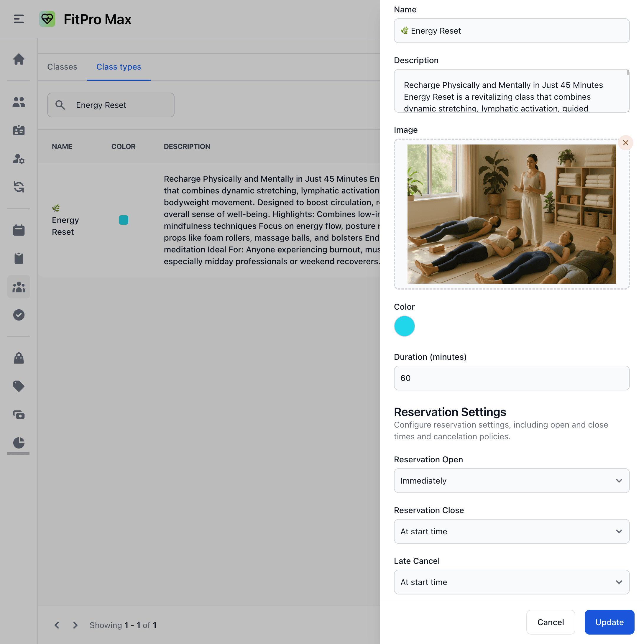644x644 pixels.
Task: Collapse the sidebar with the hamburger icon
Action: click(18, 19)
